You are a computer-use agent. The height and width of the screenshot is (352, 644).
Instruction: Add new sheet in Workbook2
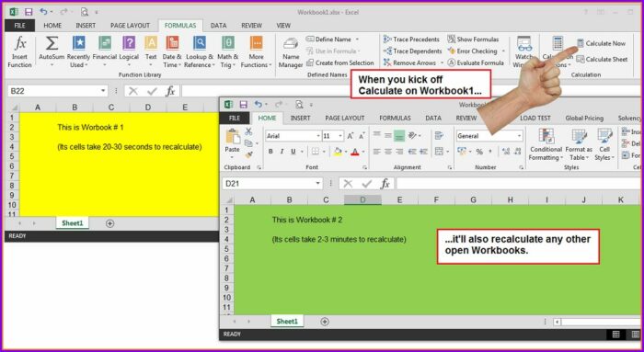click(325, 322)
